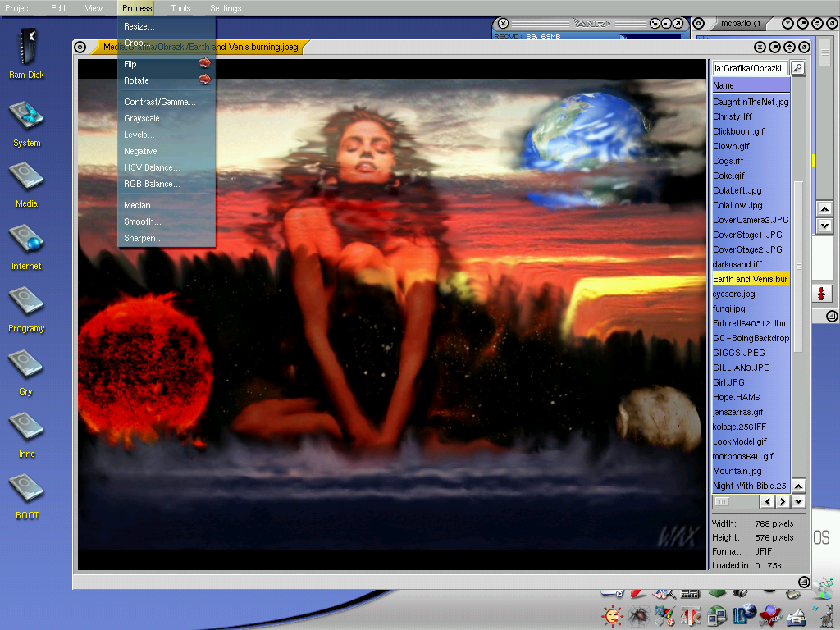Select Median... filter entry
Image resolution: width=840 pixels, height=630 pixels.
pyautogui.click(x=167, y=205)
